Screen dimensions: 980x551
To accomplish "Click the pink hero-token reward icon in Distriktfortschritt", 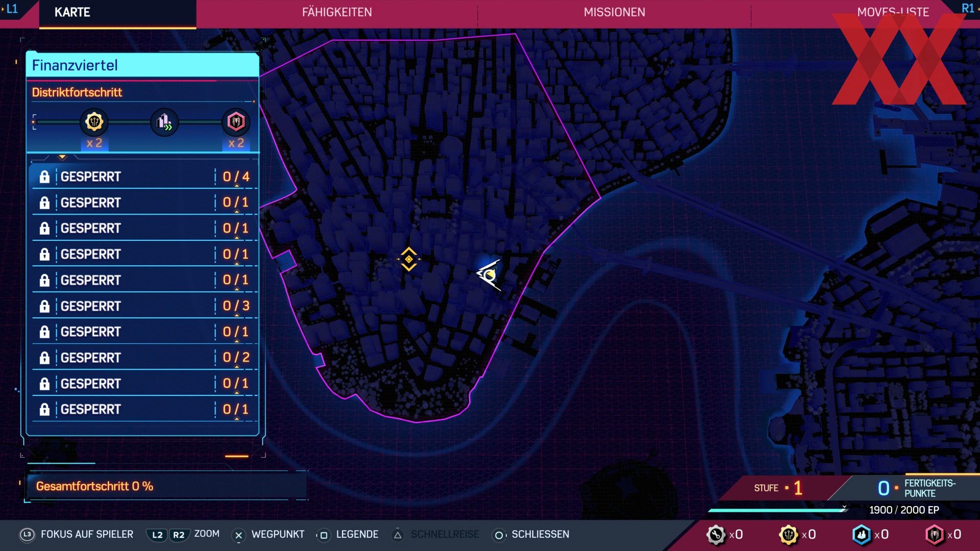I will [236, 122].
